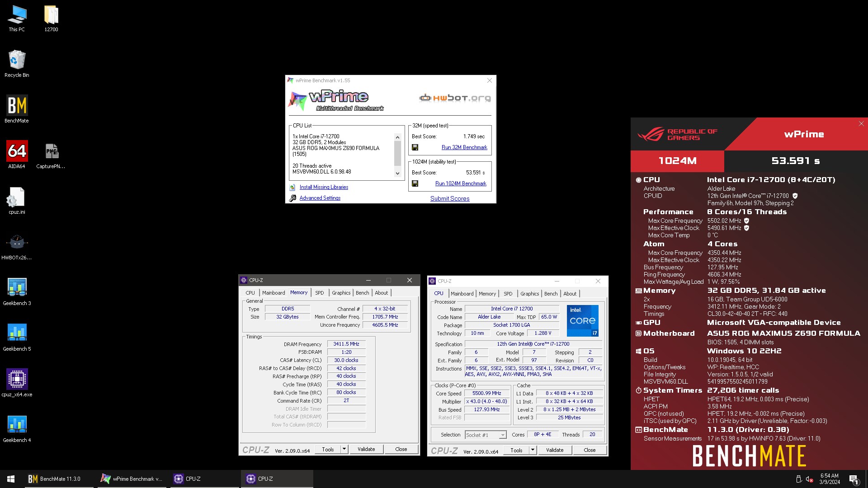
Task: Launch BenchMate desktop shortcut
Action: pyautogui.click(x=17, y=109)
